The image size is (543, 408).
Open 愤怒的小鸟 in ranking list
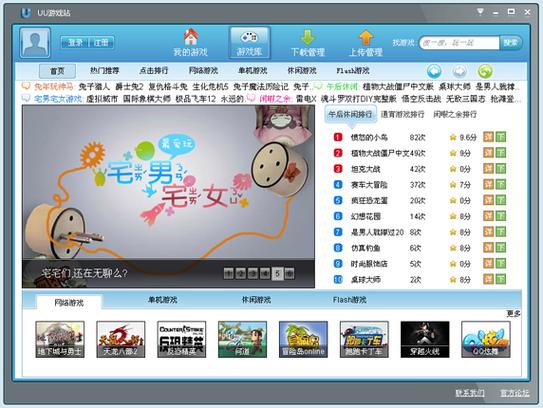(369, 138)
